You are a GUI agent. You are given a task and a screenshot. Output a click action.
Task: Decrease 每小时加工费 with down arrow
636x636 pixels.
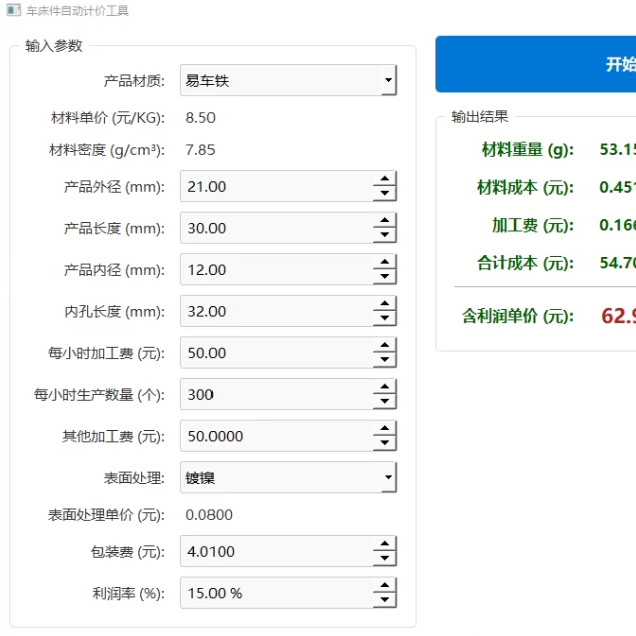(385, 361)
